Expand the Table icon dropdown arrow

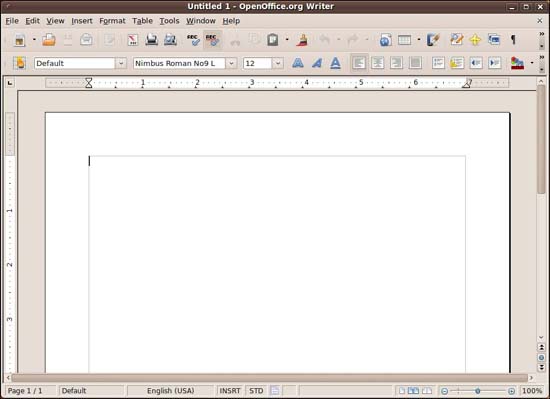pyautogui.click(x=419, y=40)
